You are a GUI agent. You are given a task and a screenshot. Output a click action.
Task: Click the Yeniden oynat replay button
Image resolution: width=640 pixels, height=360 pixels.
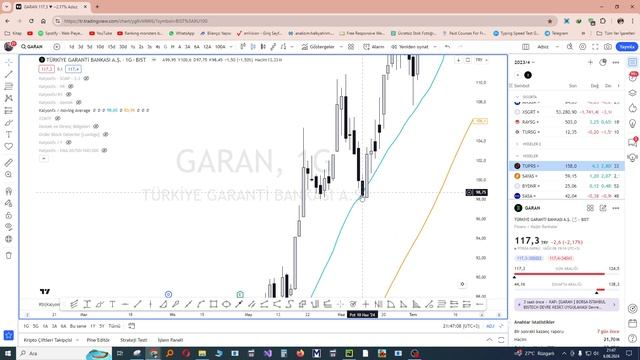[x=411, y=47]
